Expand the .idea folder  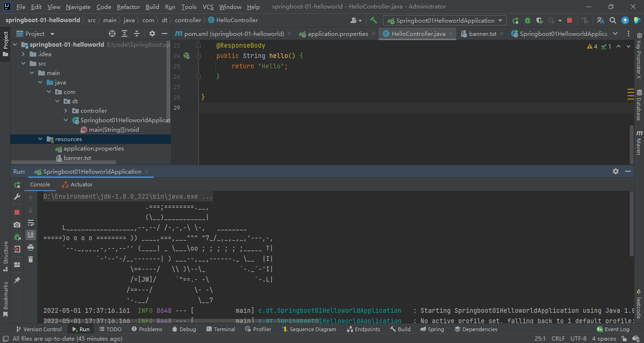24,54
